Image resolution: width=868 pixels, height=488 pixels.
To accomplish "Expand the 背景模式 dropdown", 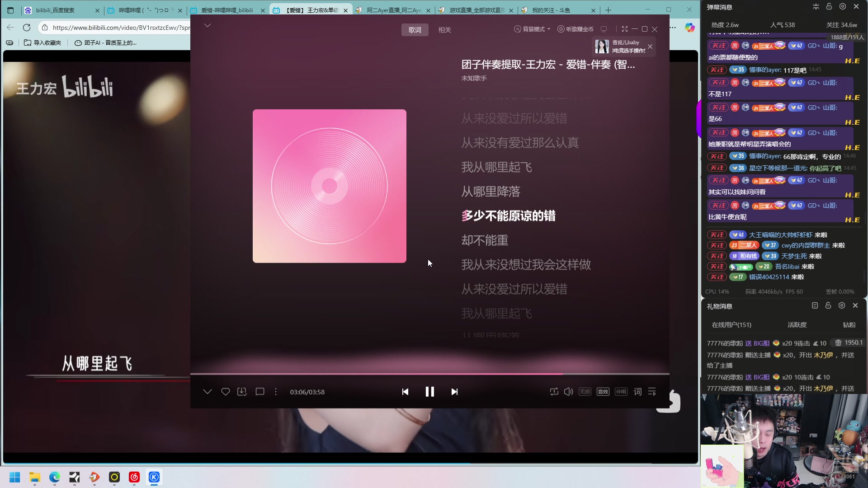I will pos(532,29).
